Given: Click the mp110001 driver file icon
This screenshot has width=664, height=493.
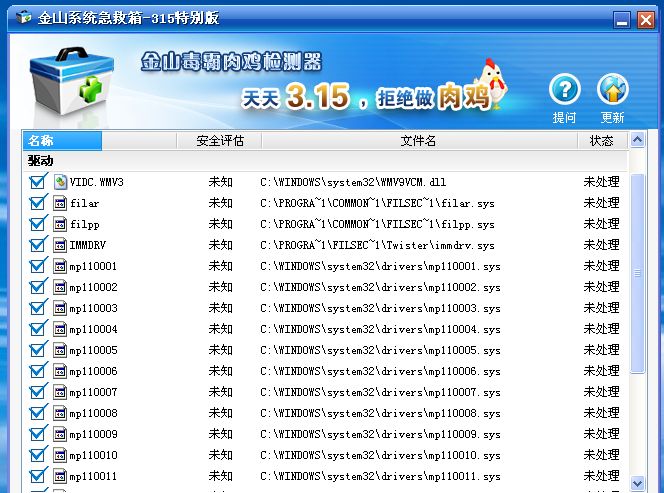Looking at the screenshot, I should pos(60,266).
